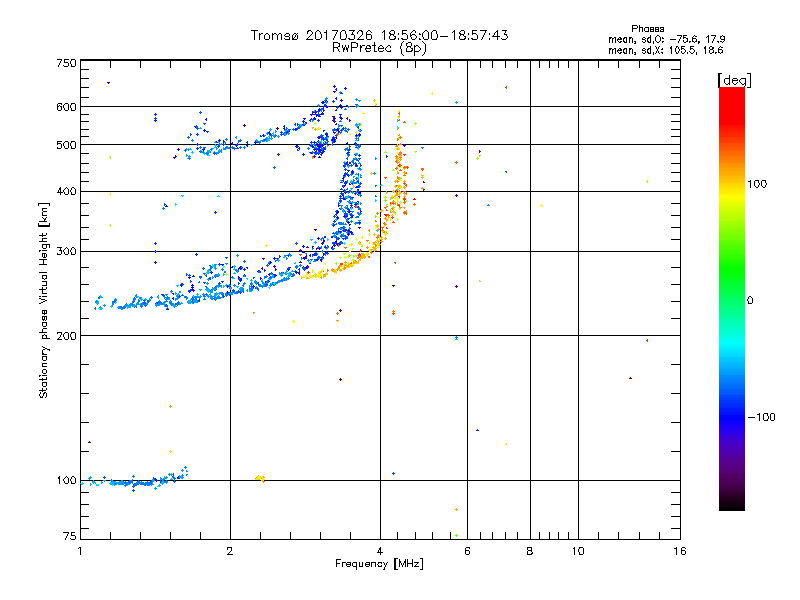
Task: Click the '200' y-axis tick label
Action: (x=66, y=336)
